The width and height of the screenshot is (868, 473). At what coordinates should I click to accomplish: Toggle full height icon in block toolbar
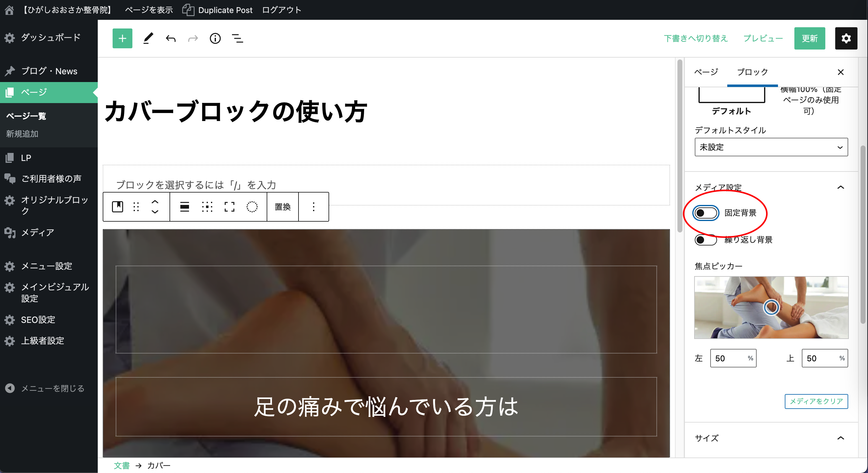[229, 207]
